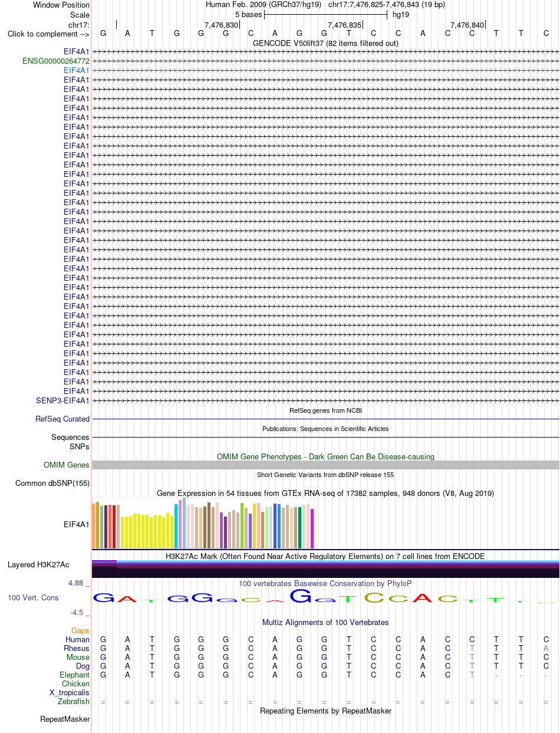Click the Rhesus alignment row label

click(x=77, y=649)
